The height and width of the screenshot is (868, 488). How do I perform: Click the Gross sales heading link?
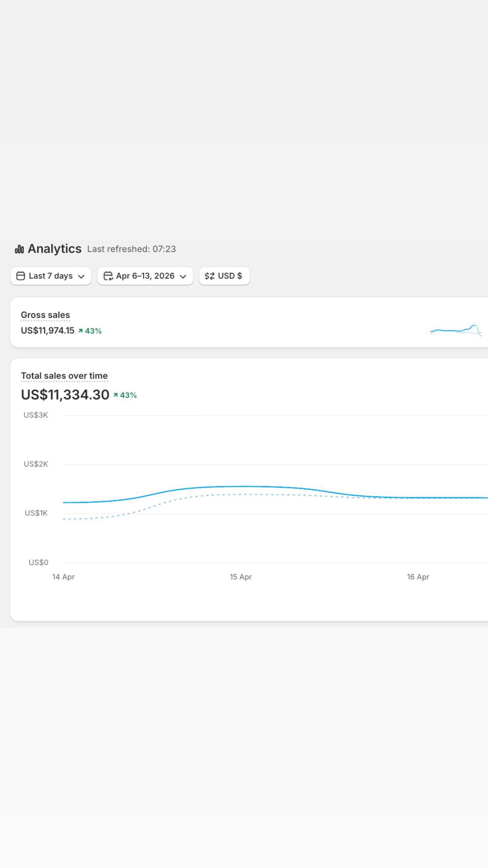(x=45, y=315)
